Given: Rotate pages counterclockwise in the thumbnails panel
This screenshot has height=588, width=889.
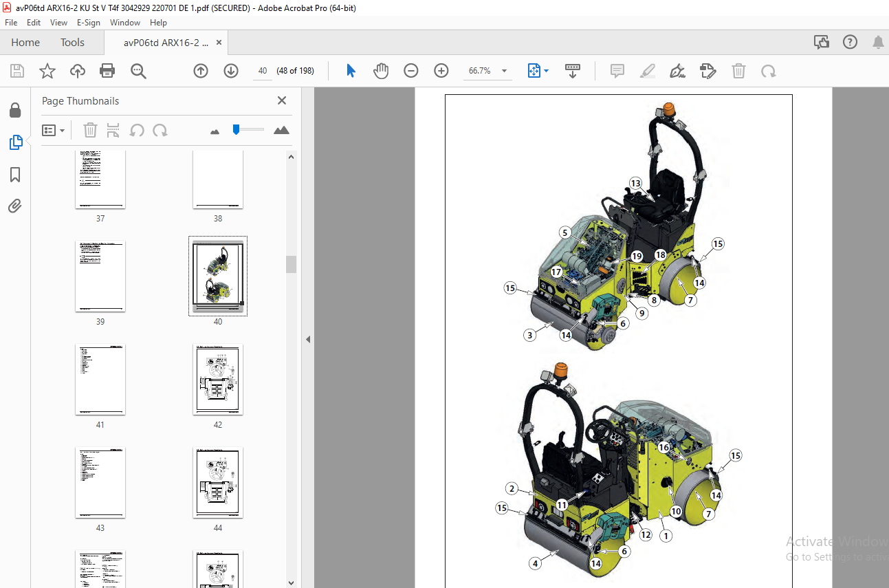Looking at the screenshot, I should point(137,130).
